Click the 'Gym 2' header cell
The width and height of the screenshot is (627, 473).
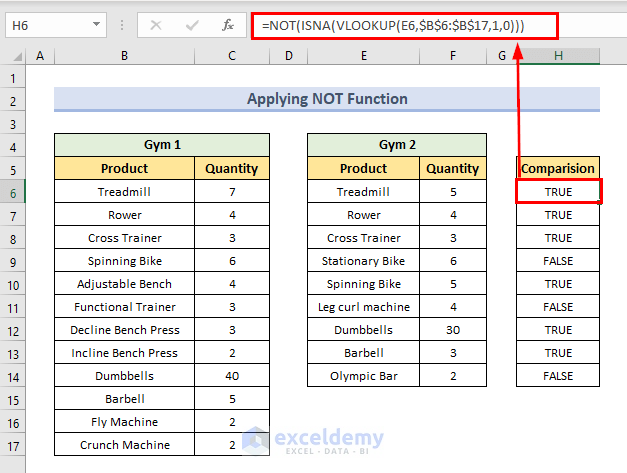[397, 145]
